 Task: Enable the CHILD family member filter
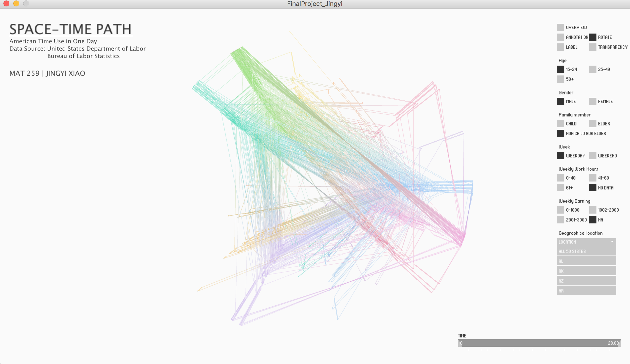click(560, 124)
